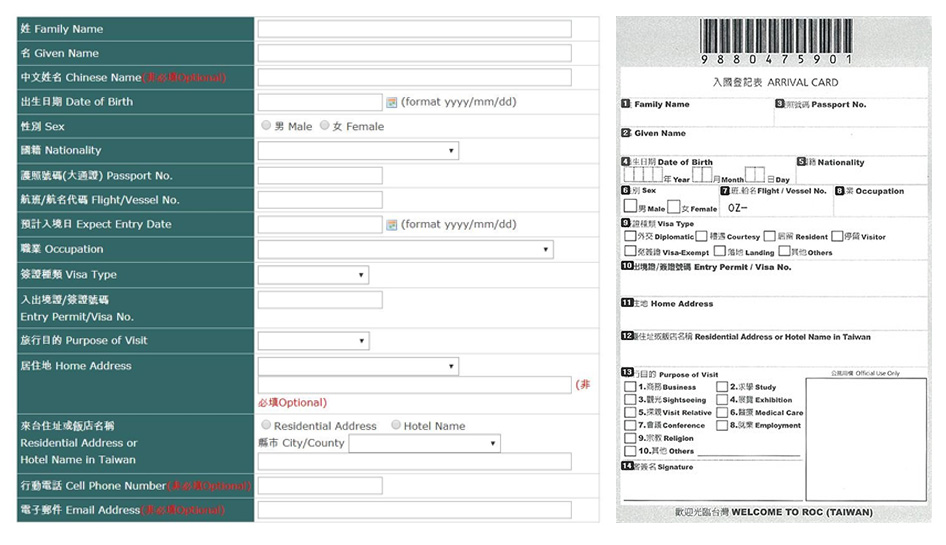Check Diplomatic visa type on arrival card
Image resolution: width=946 pixels, height=545 pixels.
pos(630,236)
